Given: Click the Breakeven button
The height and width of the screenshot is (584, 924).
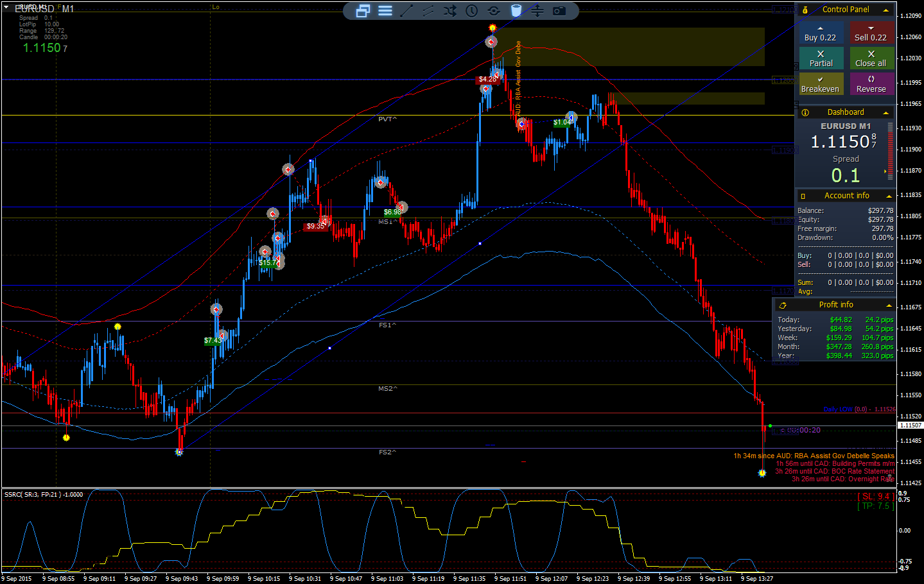Looking at the screenshot, I should 821,85.
